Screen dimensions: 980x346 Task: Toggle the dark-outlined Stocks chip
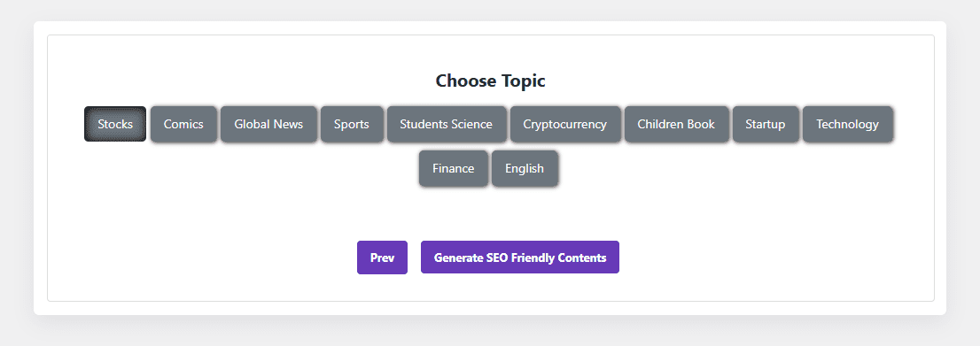[115, 124]
